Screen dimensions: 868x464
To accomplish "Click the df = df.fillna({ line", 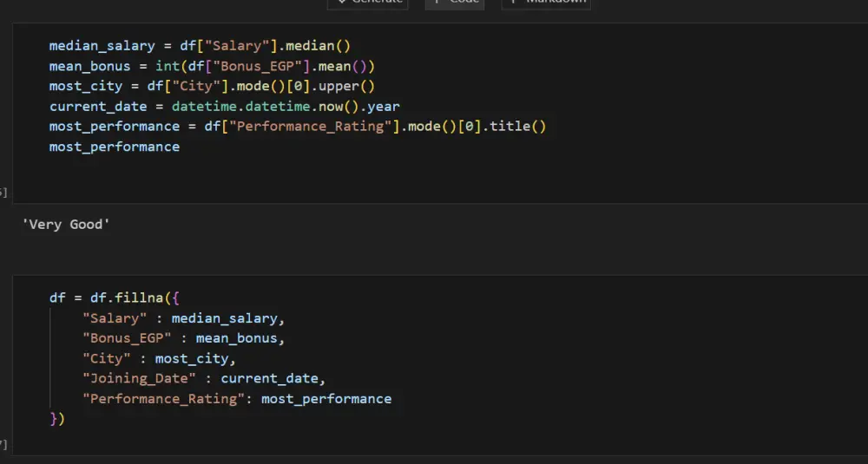I will tap(115, 298).
